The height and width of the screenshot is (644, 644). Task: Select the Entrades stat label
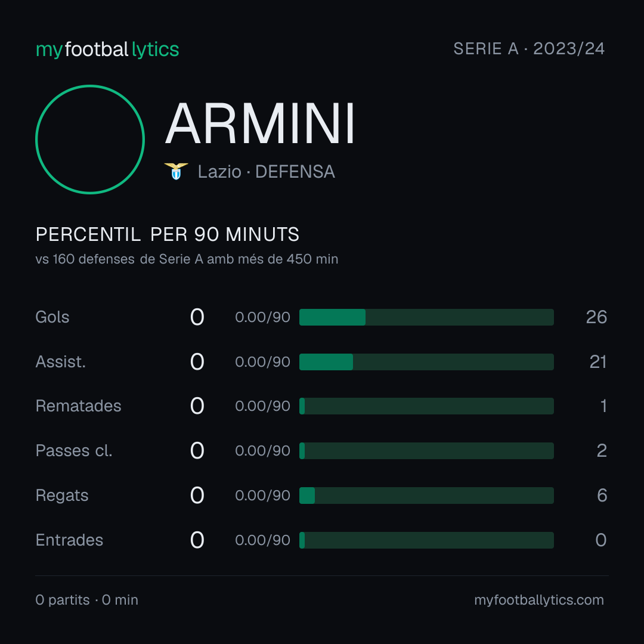tap(69, 540)
